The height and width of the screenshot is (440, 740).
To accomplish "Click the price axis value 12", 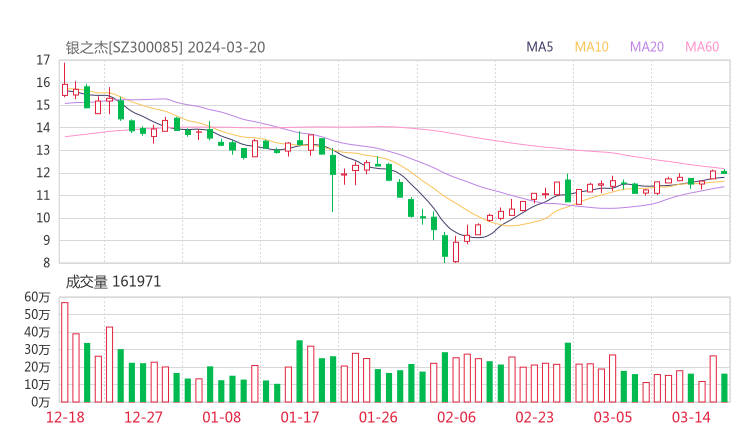I will point(43,173).
